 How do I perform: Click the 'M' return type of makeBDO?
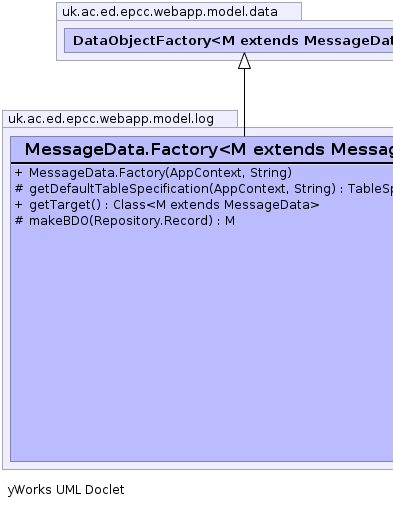click(x=230, y=221)
